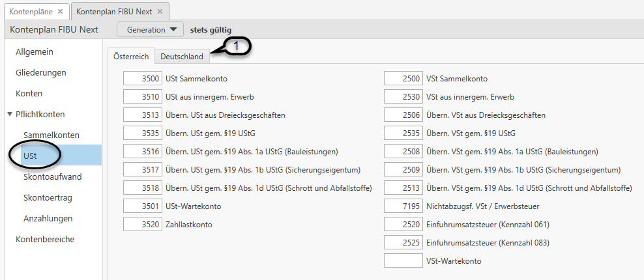Open the Allgemein section
Screen dimensions: 644x280
click(x=35, y=52)
